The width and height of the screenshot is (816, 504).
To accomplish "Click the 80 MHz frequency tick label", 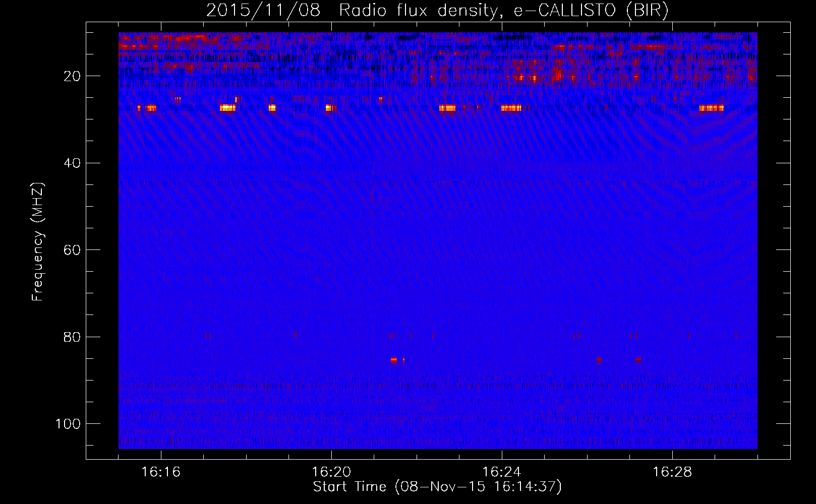I will pos(72,337).
